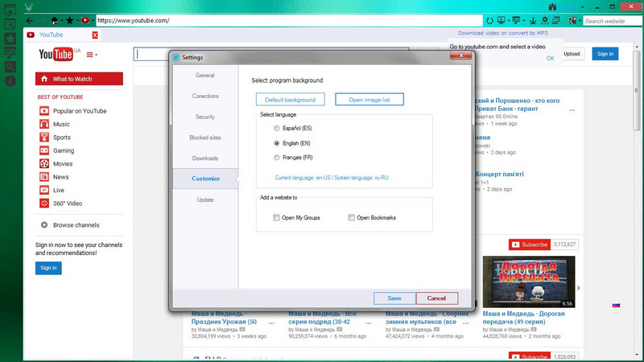Enable Open My Groups checkbox

[x=276, y=217]
